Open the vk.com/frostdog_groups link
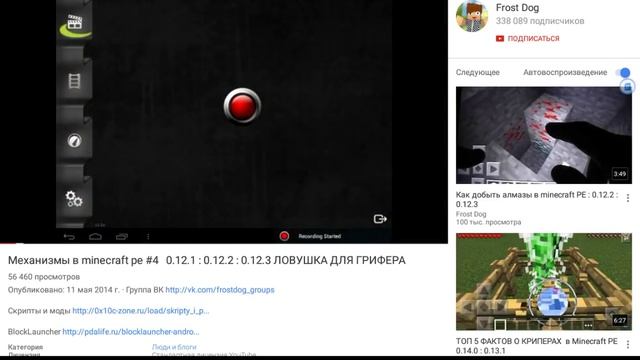 point(220,290)
